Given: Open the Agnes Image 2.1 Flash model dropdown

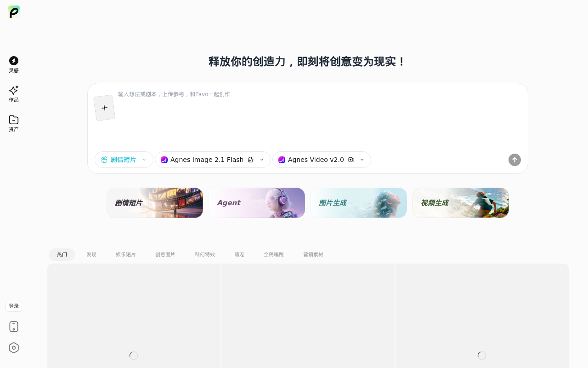Looking at the screenshot, I should pyautogui.click(x=213, y=160).
